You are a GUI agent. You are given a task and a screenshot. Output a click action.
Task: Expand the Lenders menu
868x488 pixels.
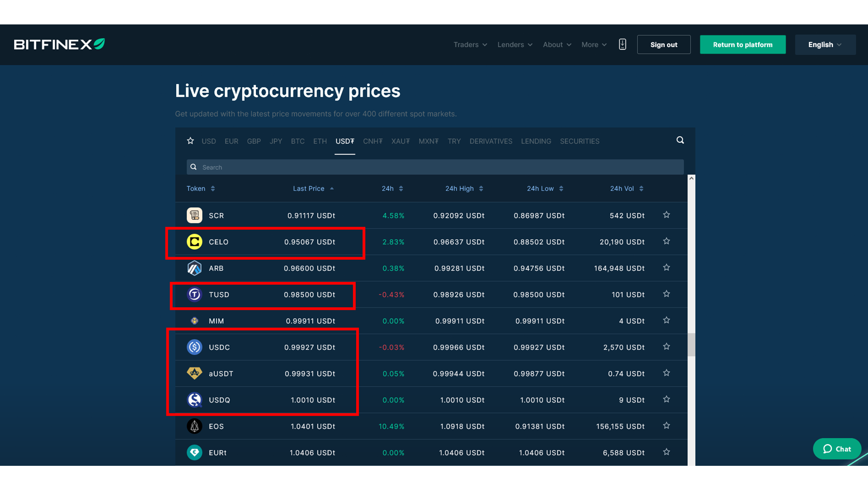pos(515,44)
